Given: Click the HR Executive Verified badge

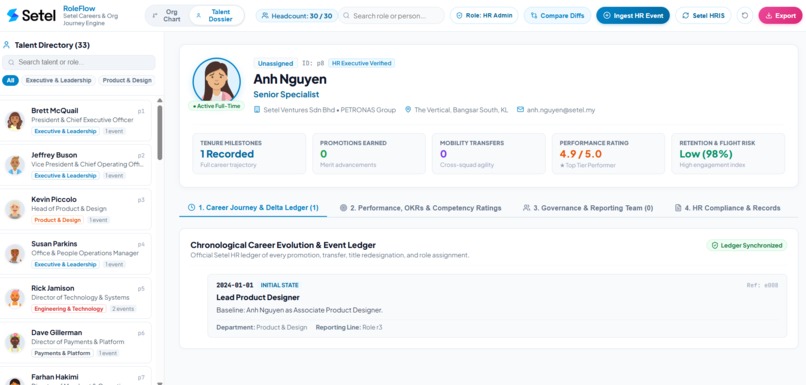Looking at the screenshot, I should click(361, 63).
